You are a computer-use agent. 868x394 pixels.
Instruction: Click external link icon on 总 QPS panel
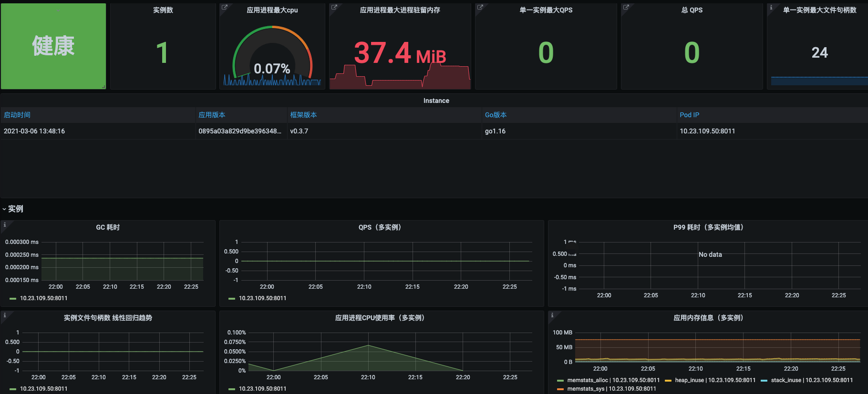[626, 7]
